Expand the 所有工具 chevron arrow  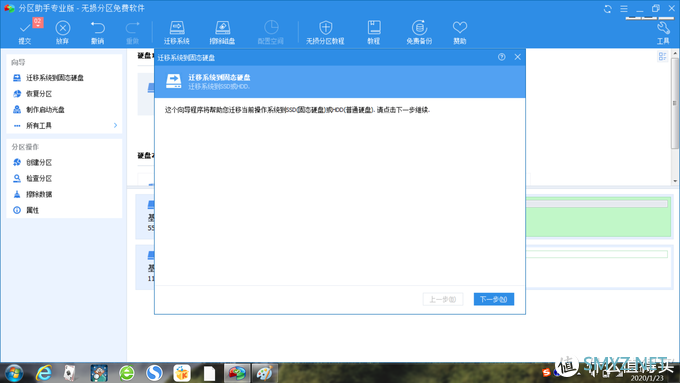coord(115,125)
